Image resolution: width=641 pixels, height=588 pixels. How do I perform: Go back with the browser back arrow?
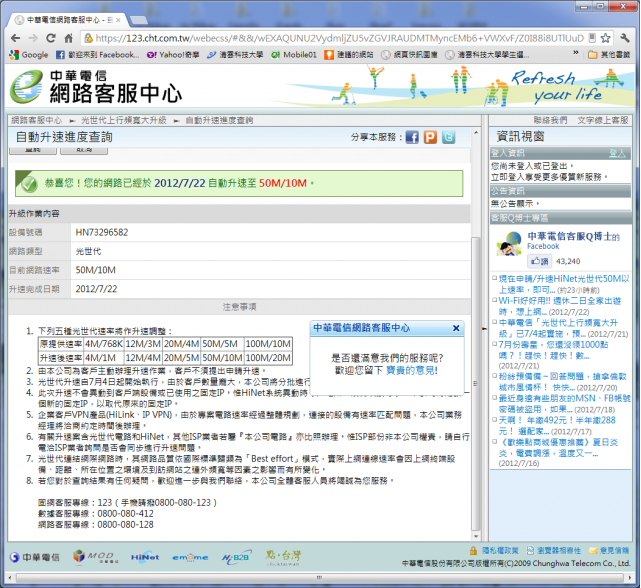[x=15, y=38]
